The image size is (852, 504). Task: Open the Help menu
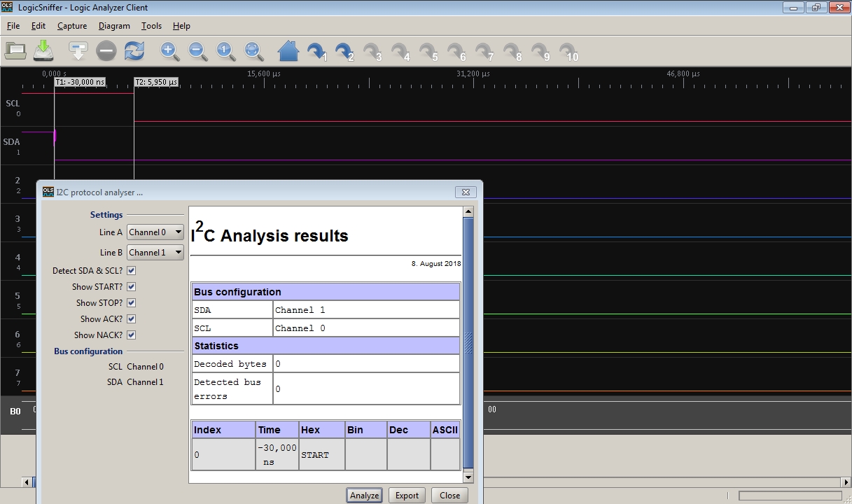[181, 26]
